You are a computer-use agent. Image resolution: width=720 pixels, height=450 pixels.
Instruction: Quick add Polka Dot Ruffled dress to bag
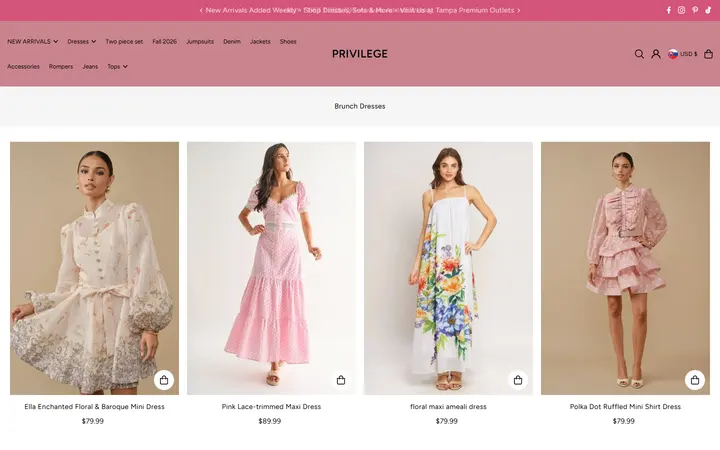(x=695, y=380)
